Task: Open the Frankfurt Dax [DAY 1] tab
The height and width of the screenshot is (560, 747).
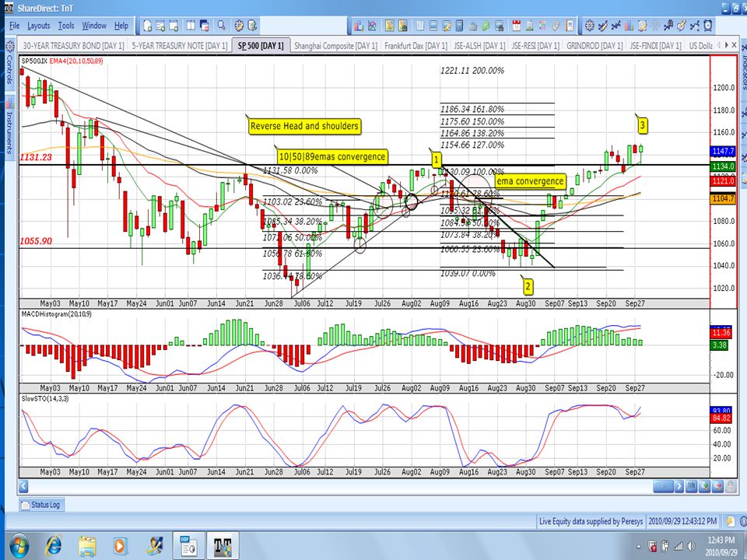Action: coord(416,46)
